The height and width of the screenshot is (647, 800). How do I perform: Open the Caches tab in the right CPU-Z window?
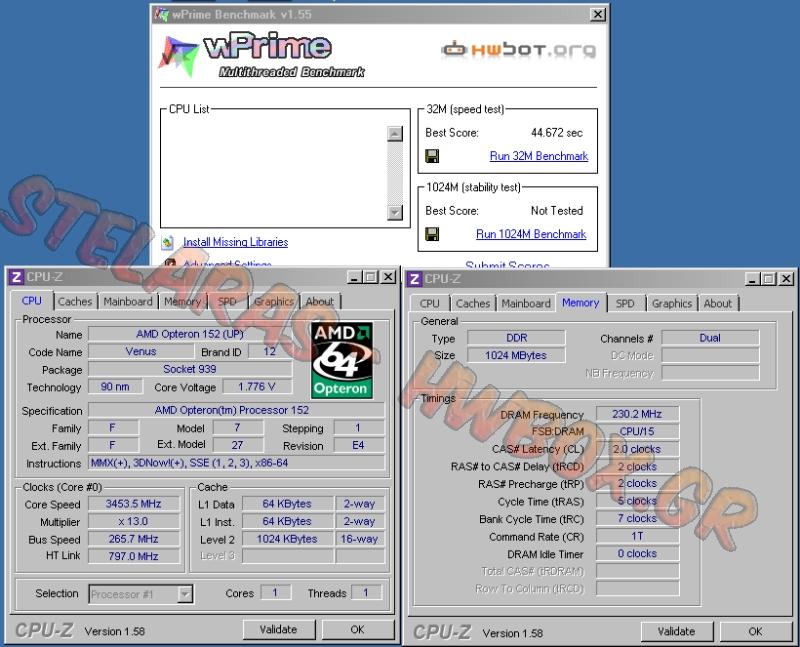pyautogui.click(x=473, y=304)
